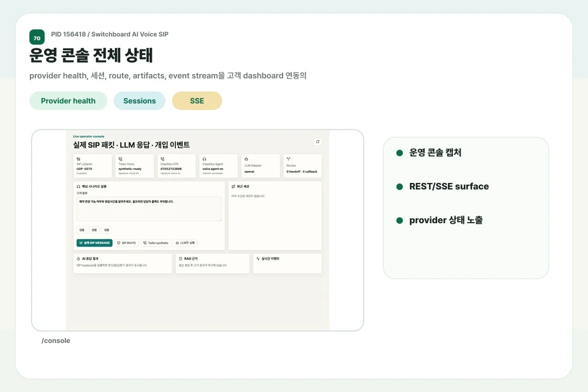The width and height of the screenshot is (588, 392).
Task: Select the Sessions tag
Action: point(139,101)
